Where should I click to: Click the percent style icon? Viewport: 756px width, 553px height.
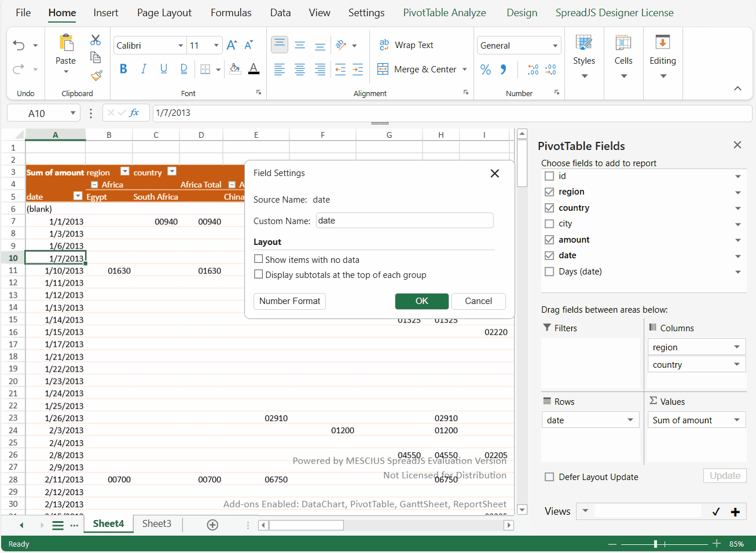point(486,70)
